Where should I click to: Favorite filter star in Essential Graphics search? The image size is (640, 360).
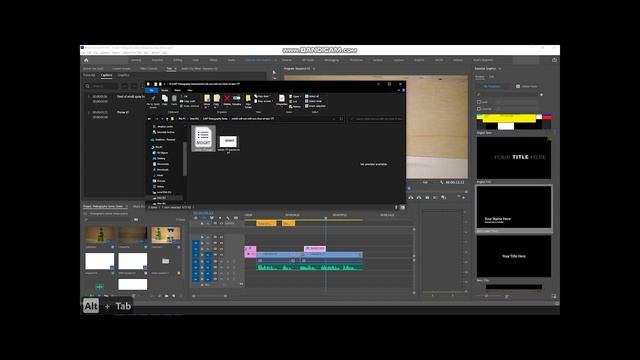[x=541, y=95]
